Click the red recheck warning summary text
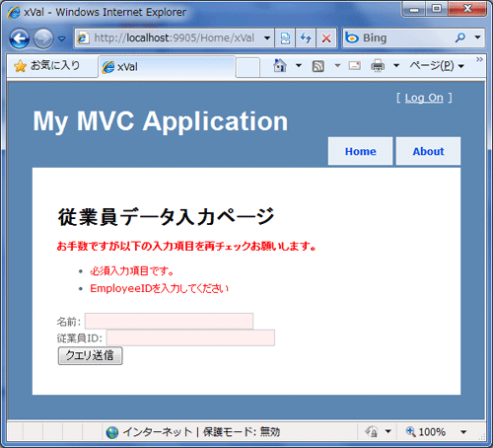 (x=186, y=246)
